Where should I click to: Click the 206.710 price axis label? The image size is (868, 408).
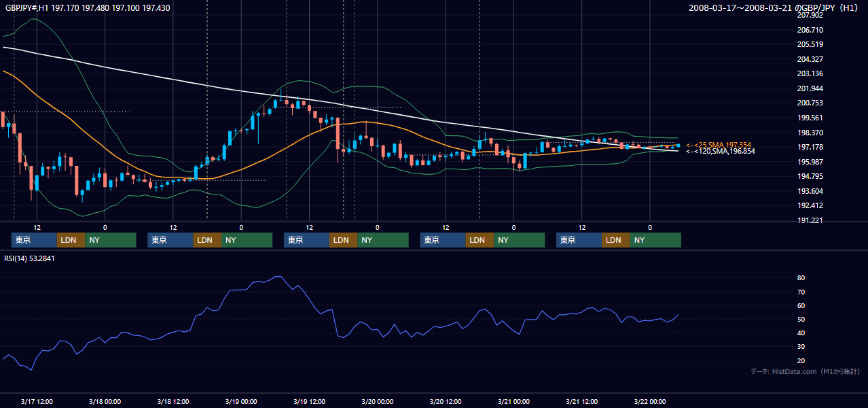[x=810, y=30]
